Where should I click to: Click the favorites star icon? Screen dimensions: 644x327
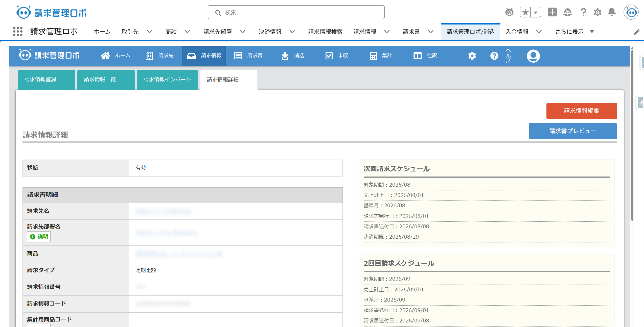point(525,12)
